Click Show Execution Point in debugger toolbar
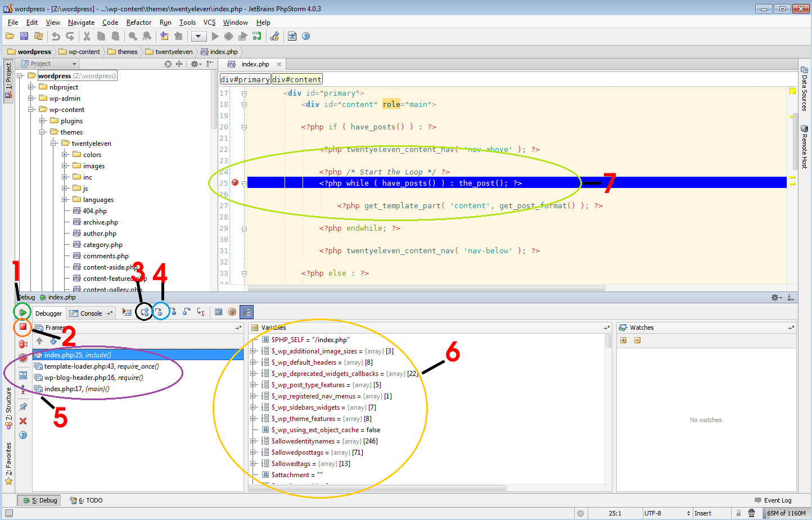Viewport: 812px width, 520px height. click(x=127, y=312)
